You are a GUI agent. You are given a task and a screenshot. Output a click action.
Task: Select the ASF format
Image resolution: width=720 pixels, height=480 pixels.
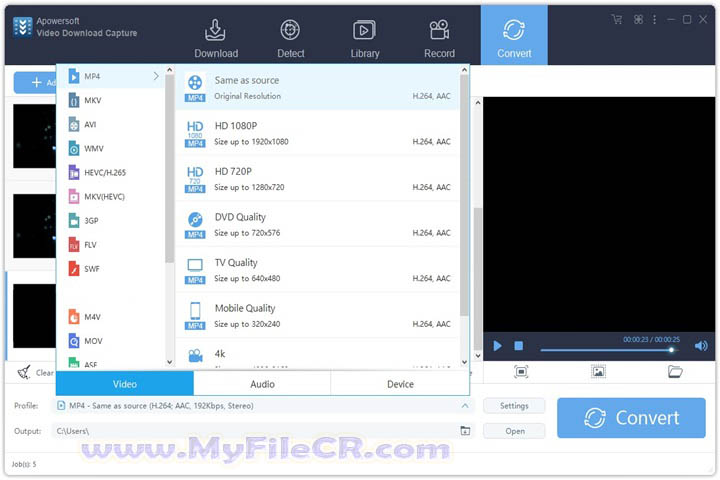[x=110, y=362]
